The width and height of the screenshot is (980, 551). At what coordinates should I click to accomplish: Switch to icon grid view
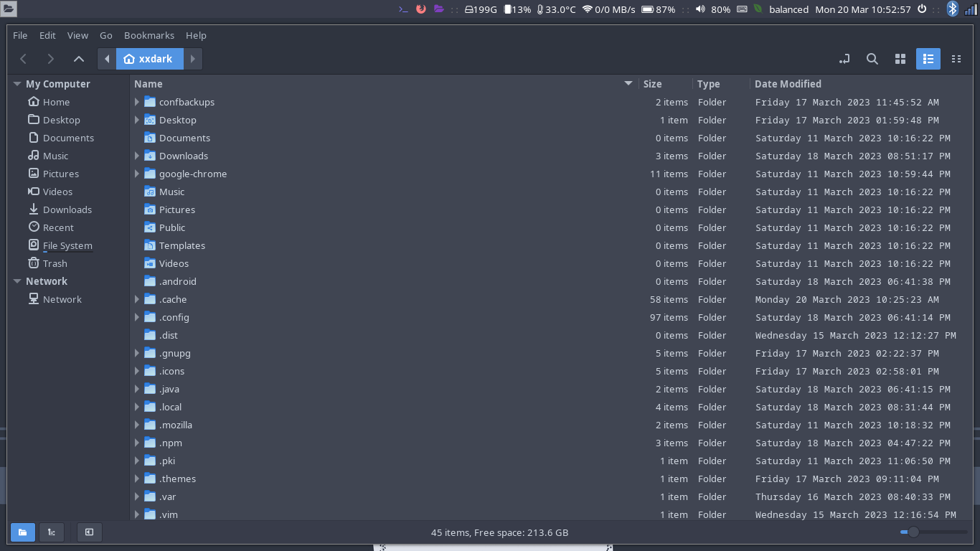(900, 59)
